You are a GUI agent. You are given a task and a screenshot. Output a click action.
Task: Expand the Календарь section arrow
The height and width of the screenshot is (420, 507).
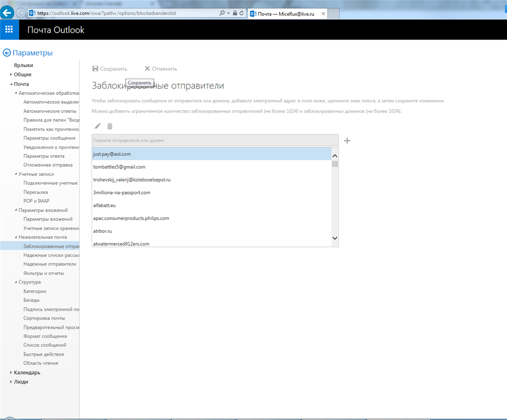pos(11,373)
